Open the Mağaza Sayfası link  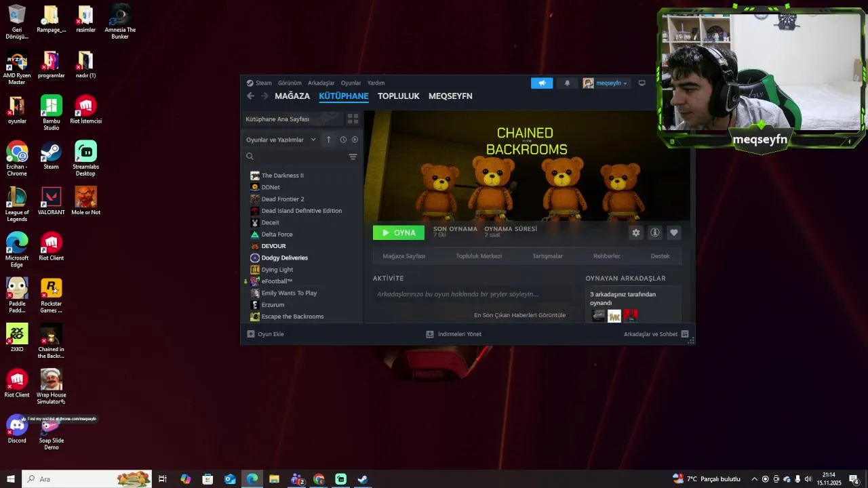pos(404,256)
